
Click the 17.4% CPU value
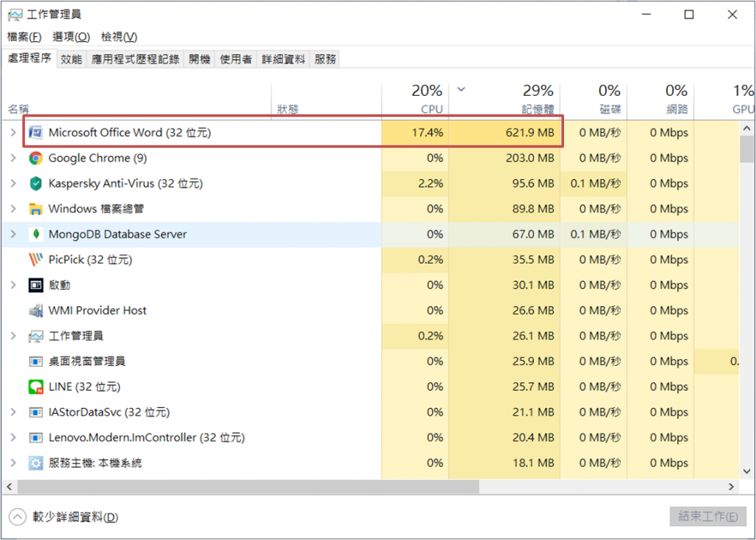(x=427, y=133)
